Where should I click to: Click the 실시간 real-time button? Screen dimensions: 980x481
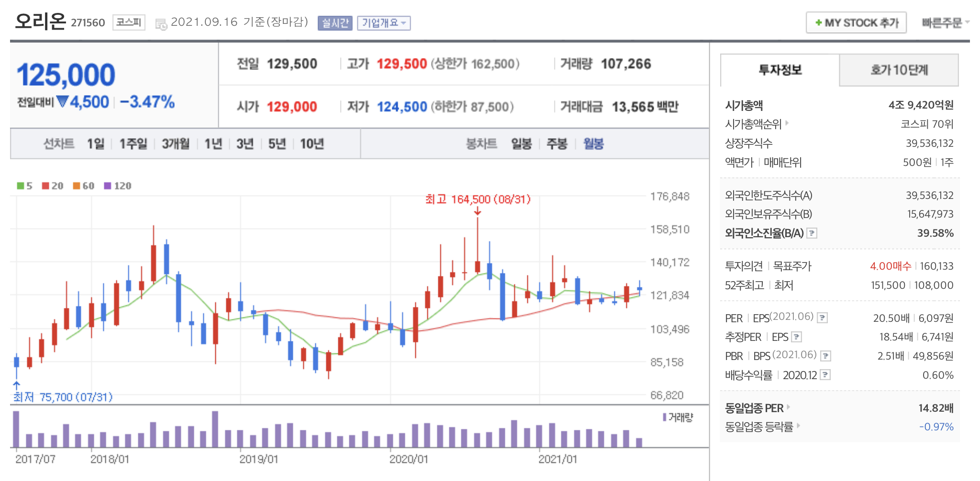point(335,23)
